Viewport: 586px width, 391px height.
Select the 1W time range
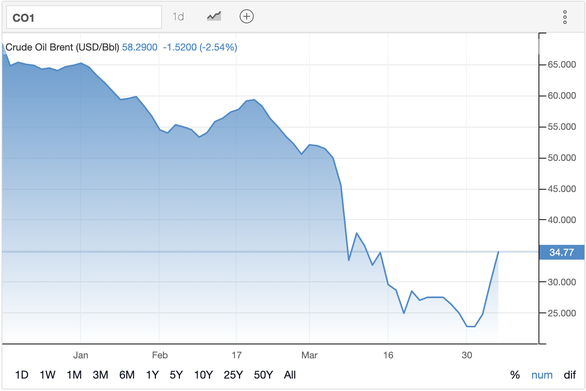point(47,375)
